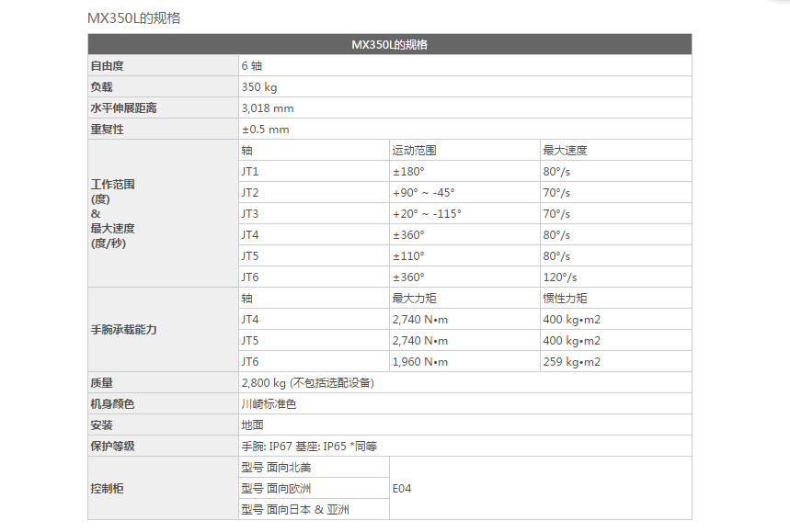The width and height of the screenshot is (790, 532).
Task: Select the 型号 面向欧洲 controller row
Action: click(x=276, y=488)
